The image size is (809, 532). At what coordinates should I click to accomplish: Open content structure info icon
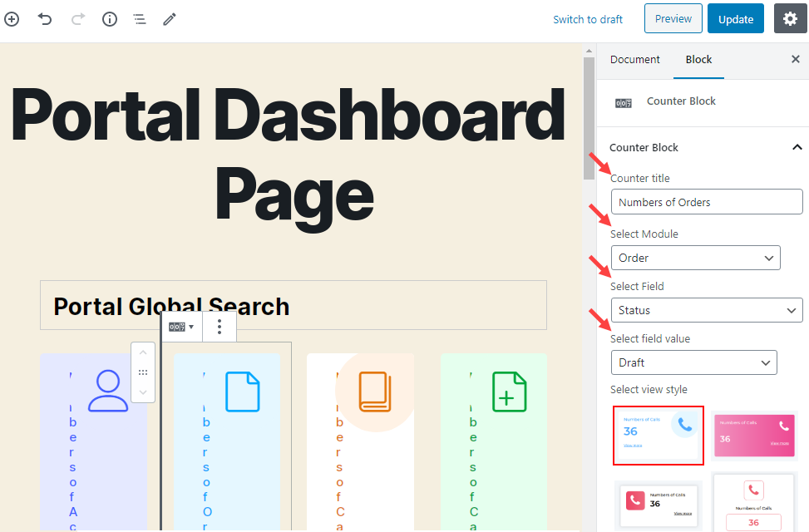pos(110,19)
